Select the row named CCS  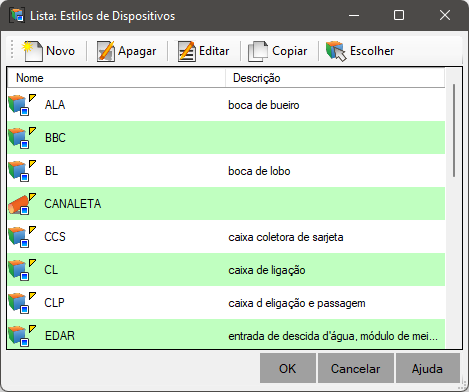(226, 237)
